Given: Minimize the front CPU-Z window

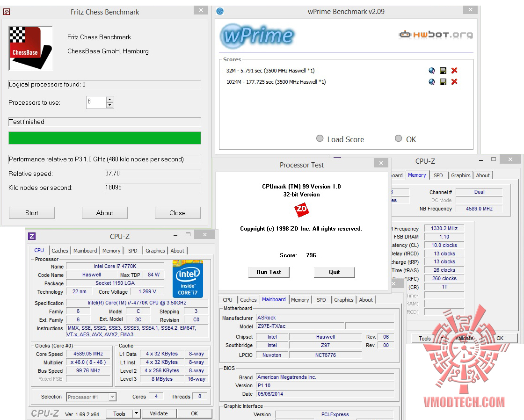Looking at the screenshot, I should [x=175, y=235].
